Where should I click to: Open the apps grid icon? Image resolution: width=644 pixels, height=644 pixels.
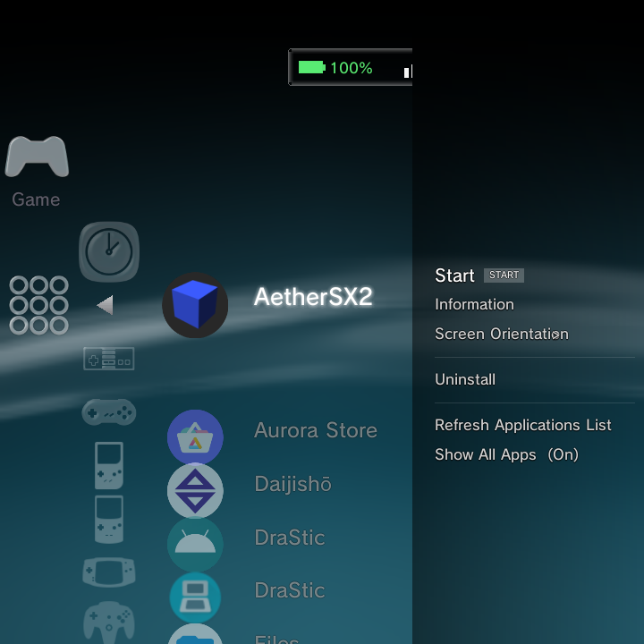(x=38, y=305)
